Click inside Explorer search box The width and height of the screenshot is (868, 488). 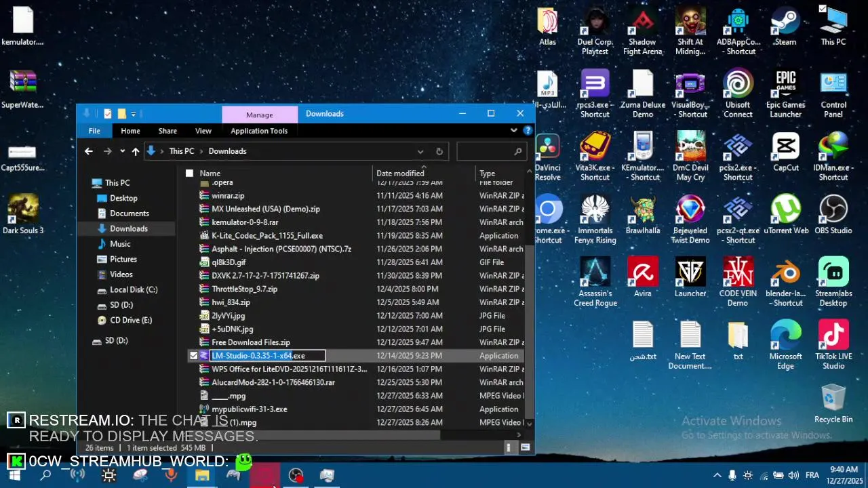[x=491, y=152]
